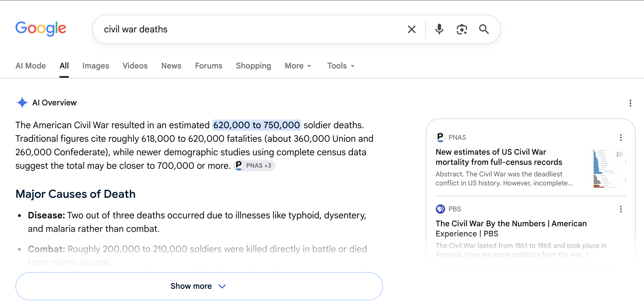Open three-dot menu for the PNAS source card
The image size is (644, 306).
(621, 138)
